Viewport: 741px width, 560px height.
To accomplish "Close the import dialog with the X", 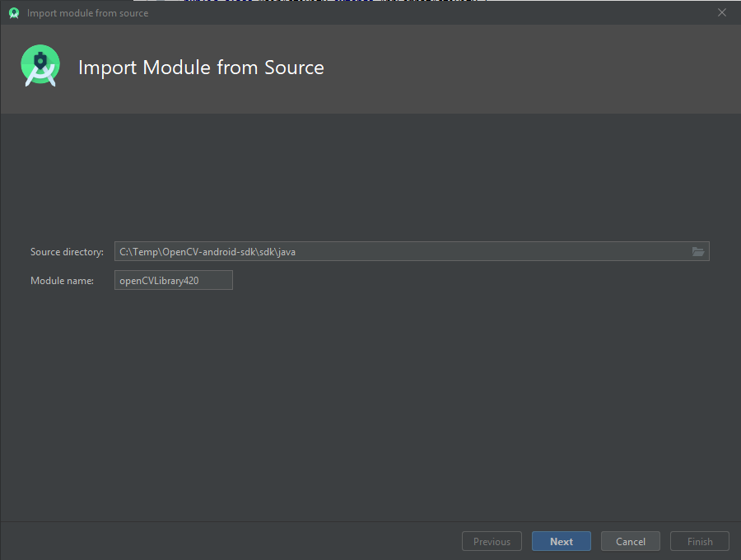I will pyautogui.click(x=722, y=12).
